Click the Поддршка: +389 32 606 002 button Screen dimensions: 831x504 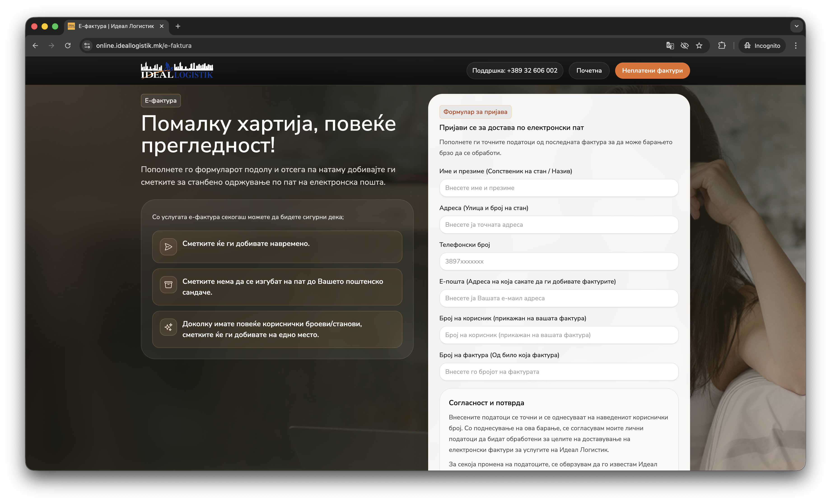click(x=515, y=70)
